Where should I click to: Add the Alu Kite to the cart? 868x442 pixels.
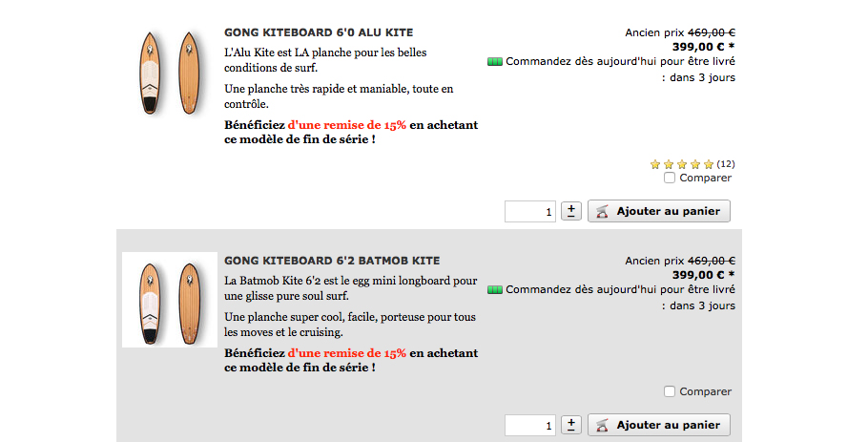pyautogui.click(x=659, y=211)
